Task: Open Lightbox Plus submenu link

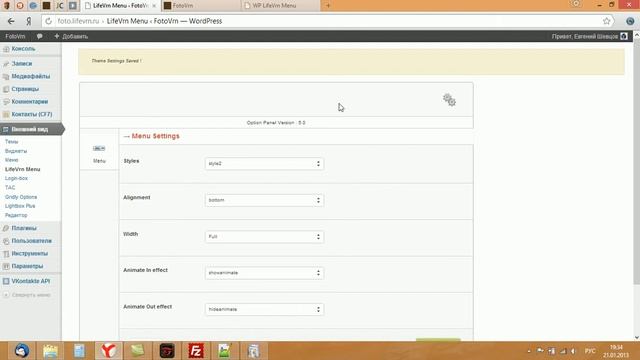Action: point(20,206)
